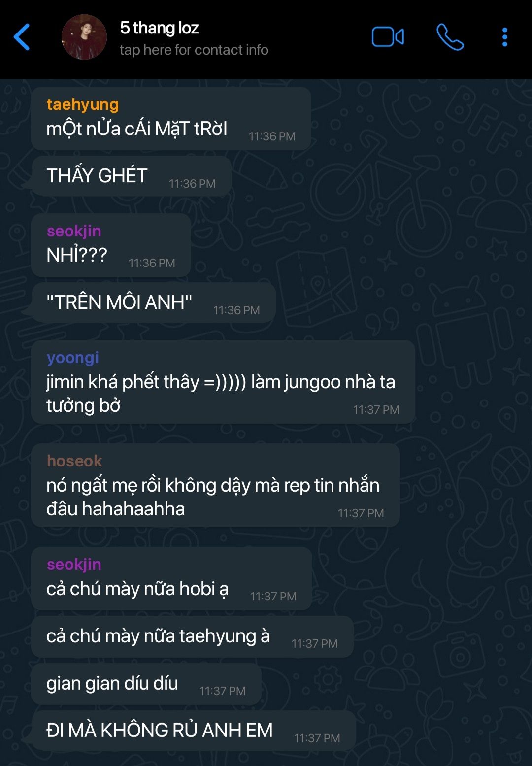Select message "TRÊN MÔI ANH"
This screenshot has height=766, width=532.
click(153, 302)
